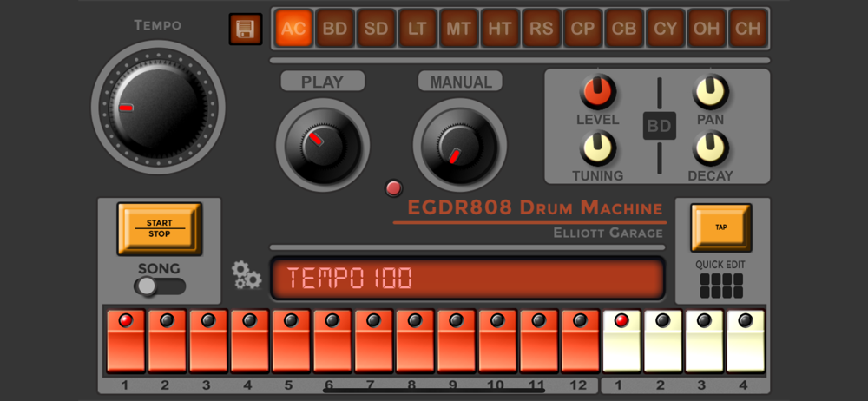Screen dimensions: 868x401
Task: Select the HT high tom button
Action: (500, 29)
